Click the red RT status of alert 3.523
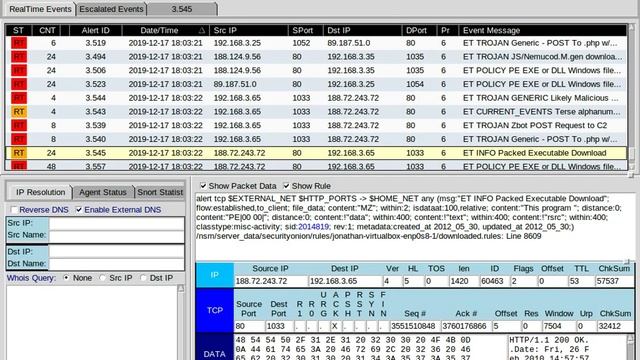 pos(18,84)
